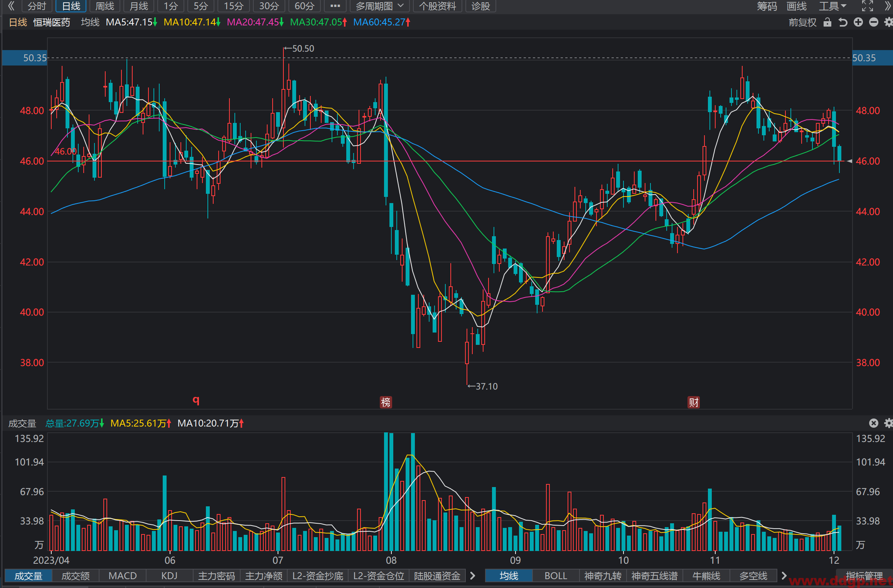Click the double left chevron icon

(11, 6)
